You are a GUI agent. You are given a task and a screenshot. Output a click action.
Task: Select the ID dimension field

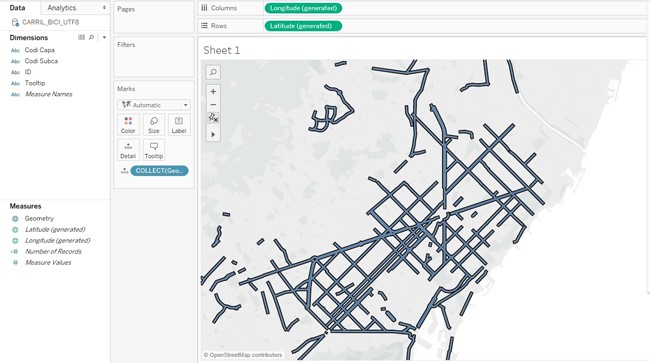(28, 72)
